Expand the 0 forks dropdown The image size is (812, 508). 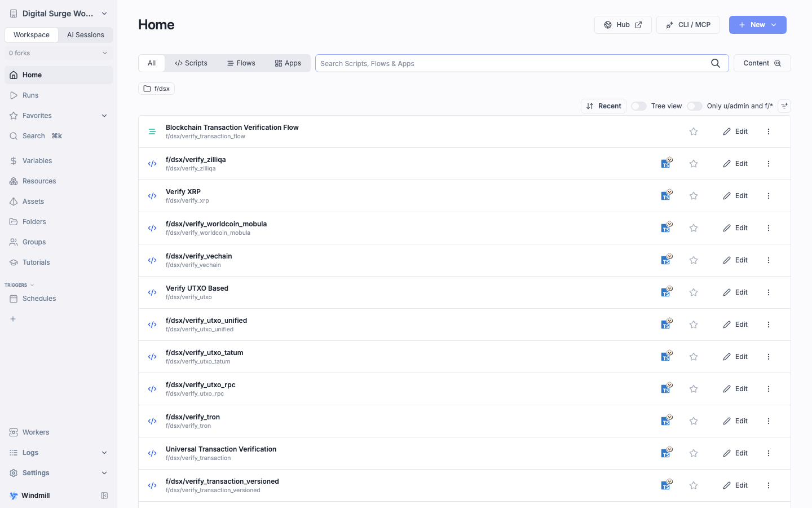tap(59, 53)
